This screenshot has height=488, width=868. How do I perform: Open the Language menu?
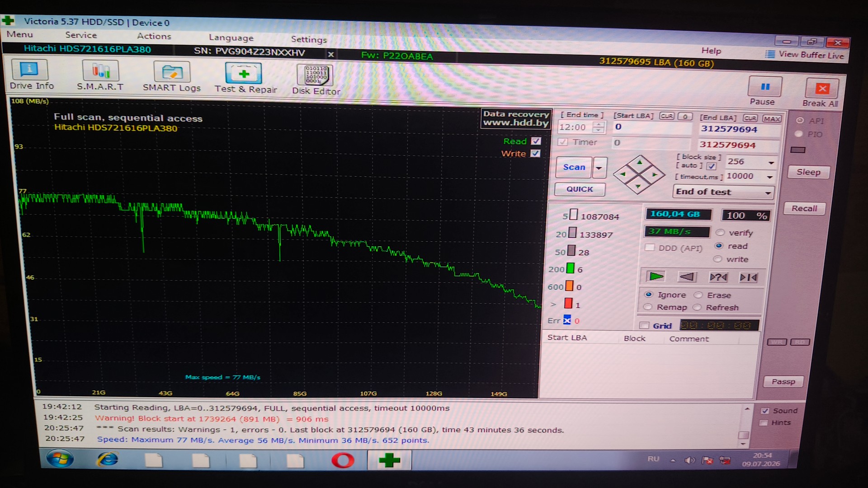[x=231, y=38]
